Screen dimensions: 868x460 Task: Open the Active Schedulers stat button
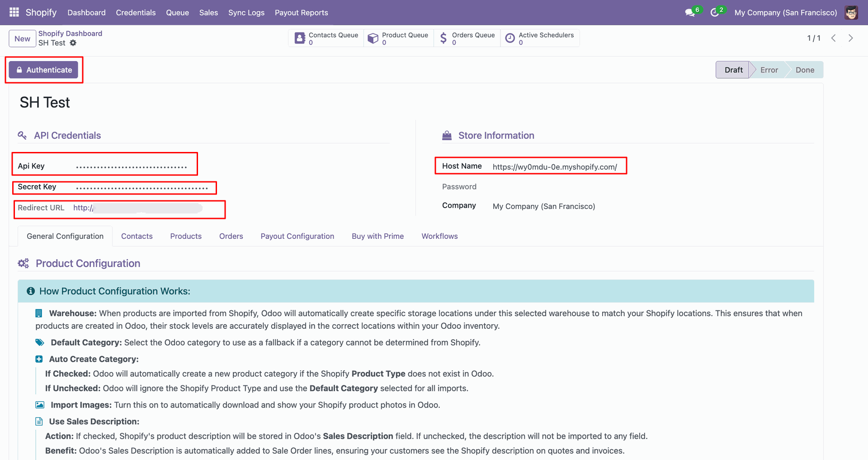pyautogui.click(x=540, y=38)
